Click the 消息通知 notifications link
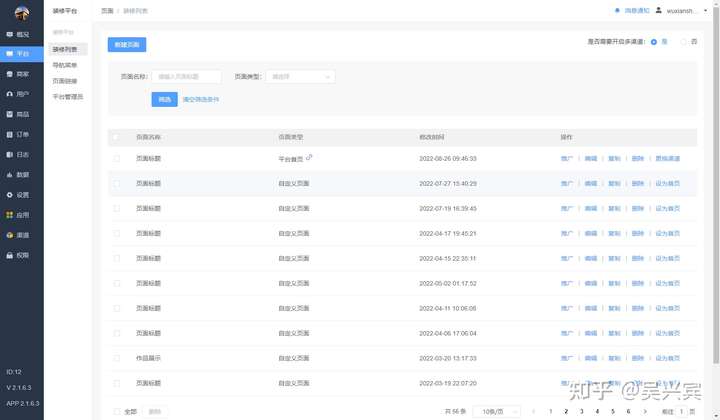The height and width of the screenshot is (420, 720). coord(637,11)
